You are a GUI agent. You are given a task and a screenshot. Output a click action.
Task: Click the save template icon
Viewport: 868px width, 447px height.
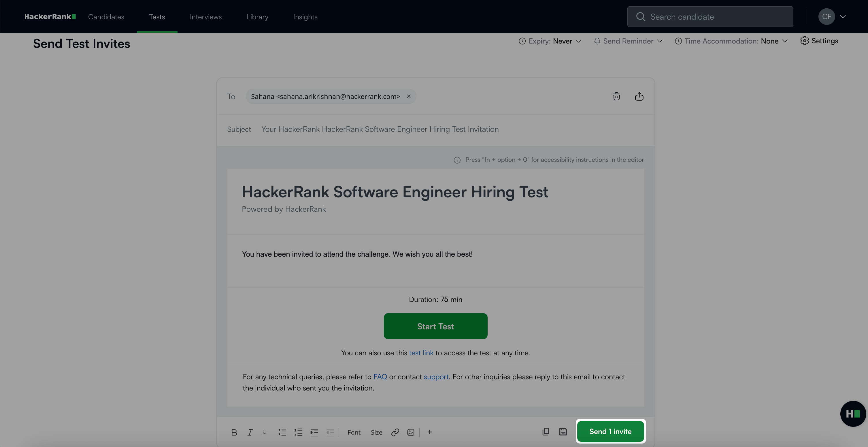pos(563,431)
